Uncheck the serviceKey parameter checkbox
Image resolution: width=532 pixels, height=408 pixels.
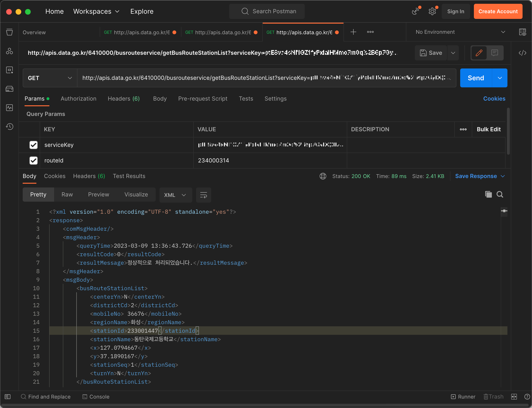pyautogui.click(x=34, y=145)
